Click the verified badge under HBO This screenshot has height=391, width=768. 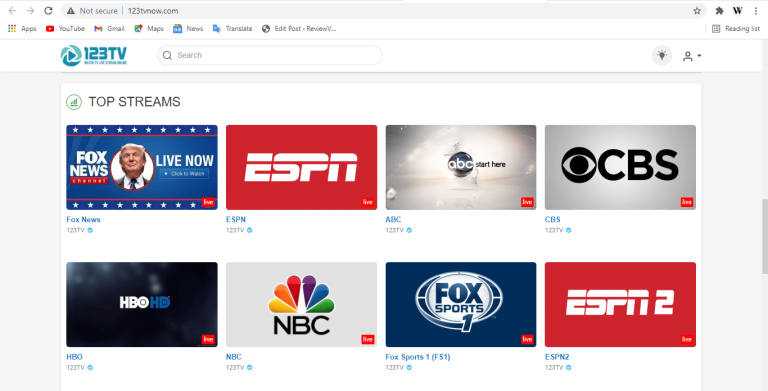click(90, 367)
